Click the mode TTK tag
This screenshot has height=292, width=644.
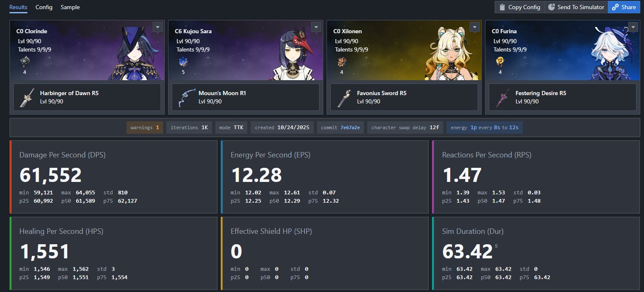click(232, 128)
